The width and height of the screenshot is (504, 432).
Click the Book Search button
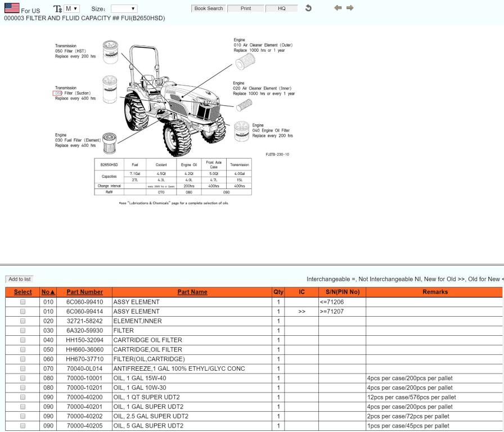pos(209,8)
